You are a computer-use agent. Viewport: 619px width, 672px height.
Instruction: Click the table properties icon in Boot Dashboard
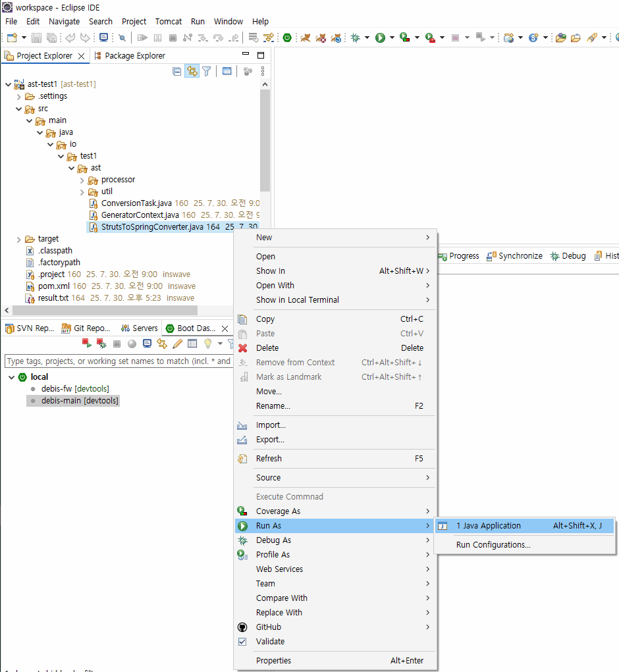tap(192, 344)
